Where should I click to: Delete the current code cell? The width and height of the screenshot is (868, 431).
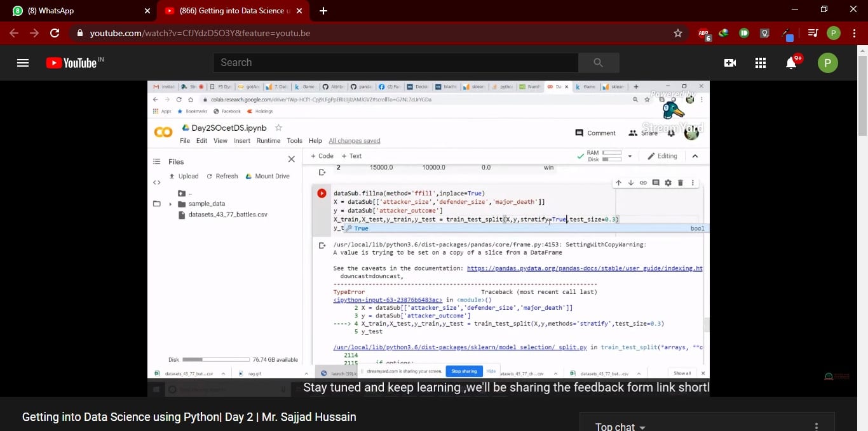tap(680, 182)
